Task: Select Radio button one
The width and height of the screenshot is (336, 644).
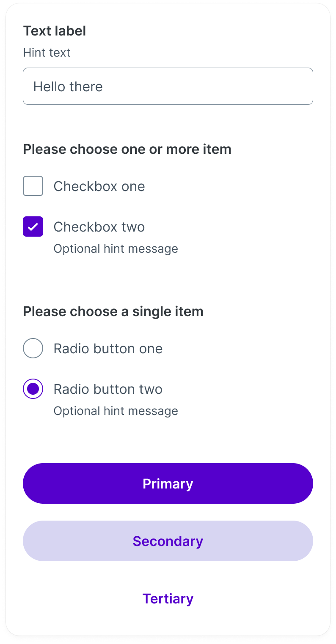Action: (33, 349)
